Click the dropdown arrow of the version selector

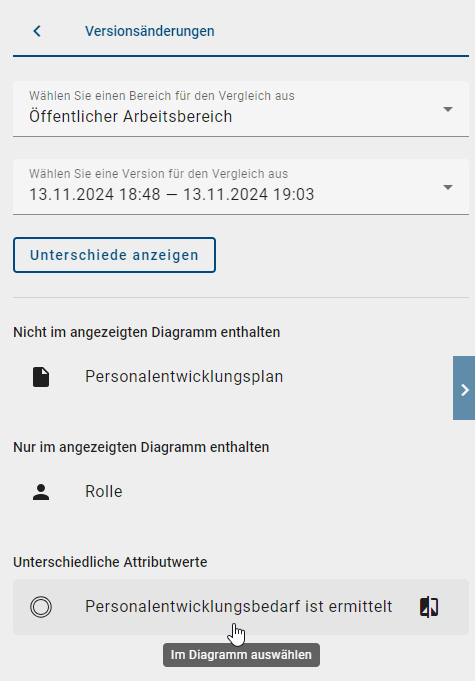tap(448, 187)
